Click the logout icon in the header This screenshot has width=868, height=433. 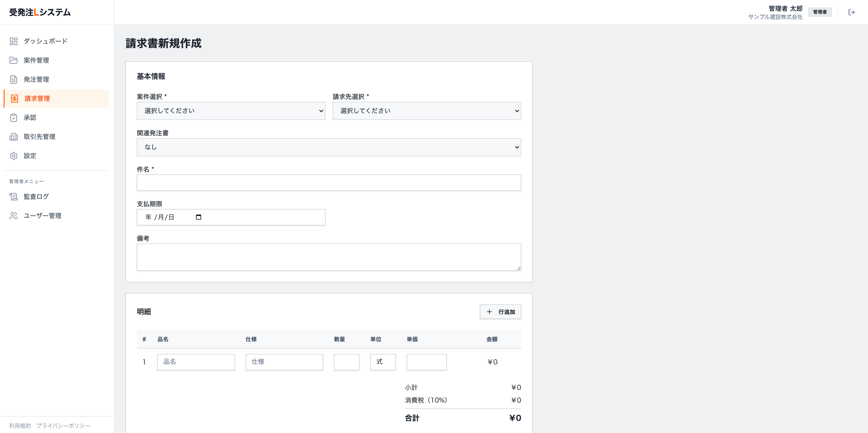click(x=852, y=12)
